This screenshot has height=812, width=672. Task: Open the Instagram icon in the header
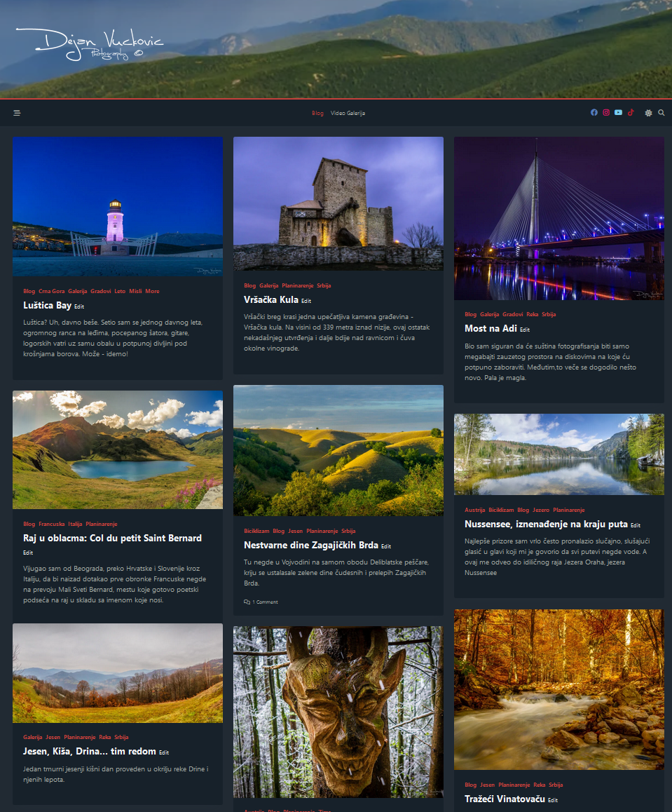[x=605, y=112]
